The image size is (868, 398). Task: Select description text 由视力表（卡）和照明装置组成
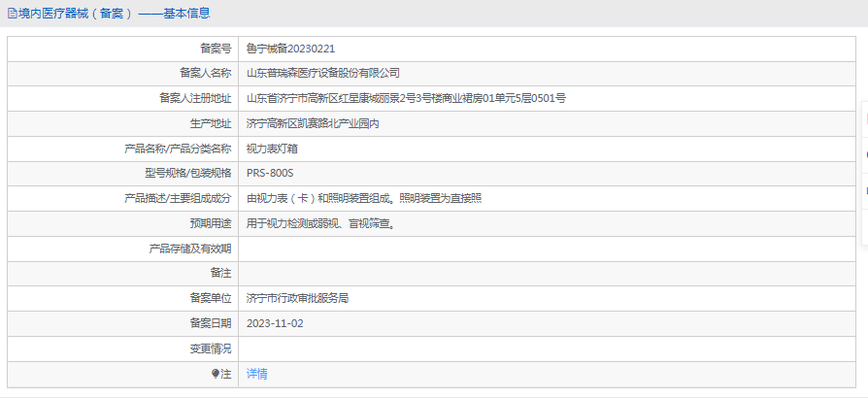320,198
